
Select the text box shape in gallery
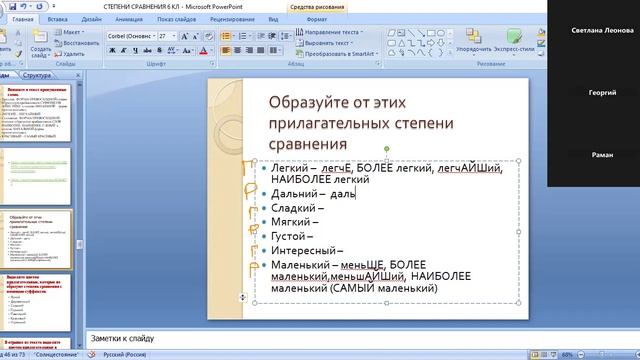pos(401,33)
